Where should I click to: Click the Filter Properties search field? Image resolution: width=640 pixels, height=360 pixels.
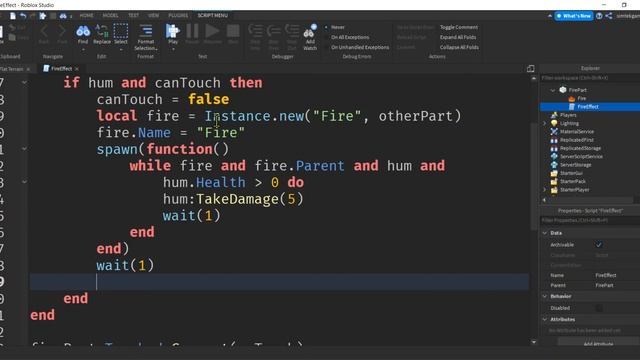[x=590, y=220]
